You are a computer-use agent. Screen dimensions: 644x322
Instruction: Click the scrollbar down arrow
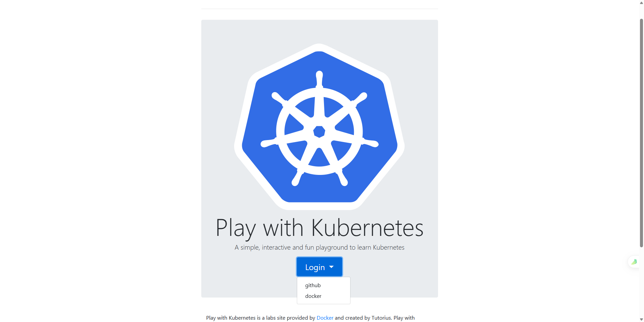pos(641,319)
